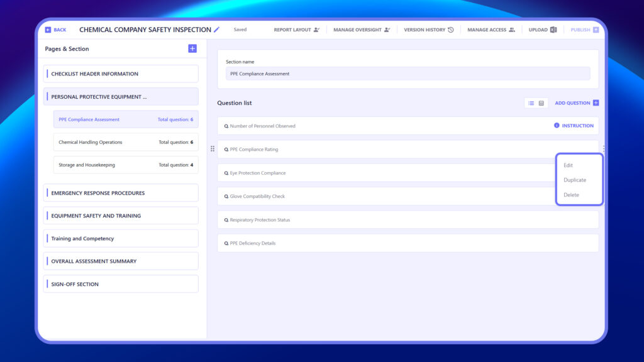Image resolution: width=644 pixels, height=362 pixels.
Task: Click the pencil icon beside checklist title
Action: (216, 30)
